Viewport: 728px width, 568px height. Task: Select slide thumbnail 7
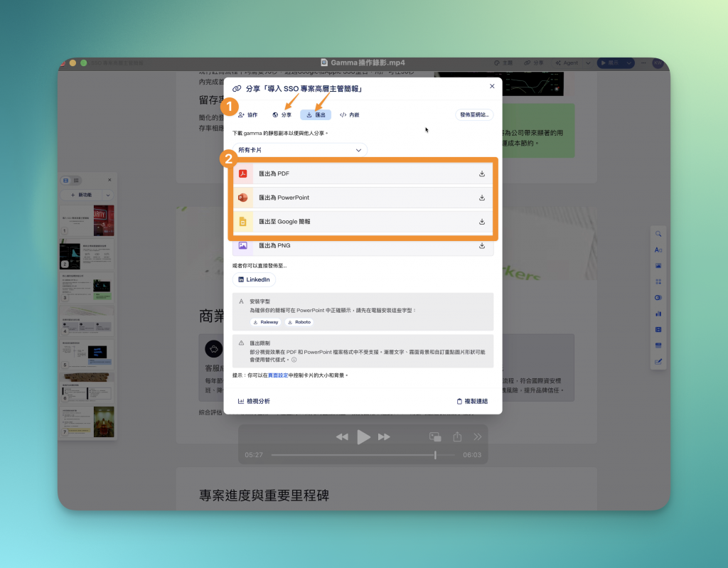click(x=87, y=422)
